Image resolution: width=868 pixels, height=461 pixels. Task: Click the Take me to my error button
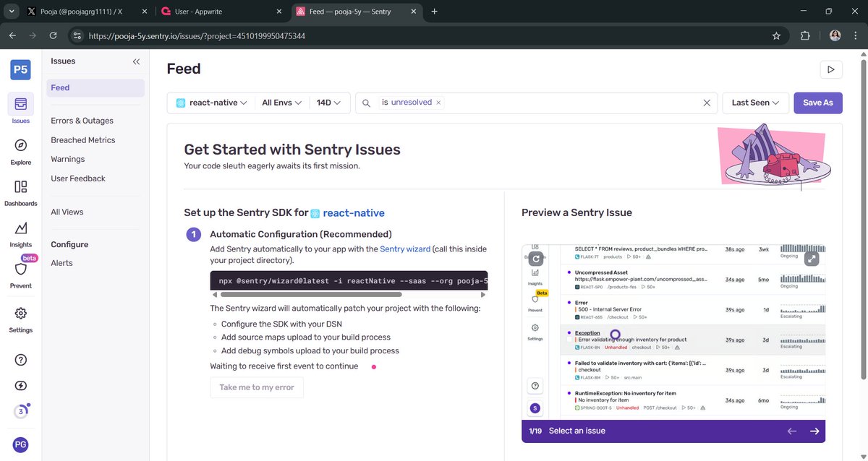[x=257, y=387]
